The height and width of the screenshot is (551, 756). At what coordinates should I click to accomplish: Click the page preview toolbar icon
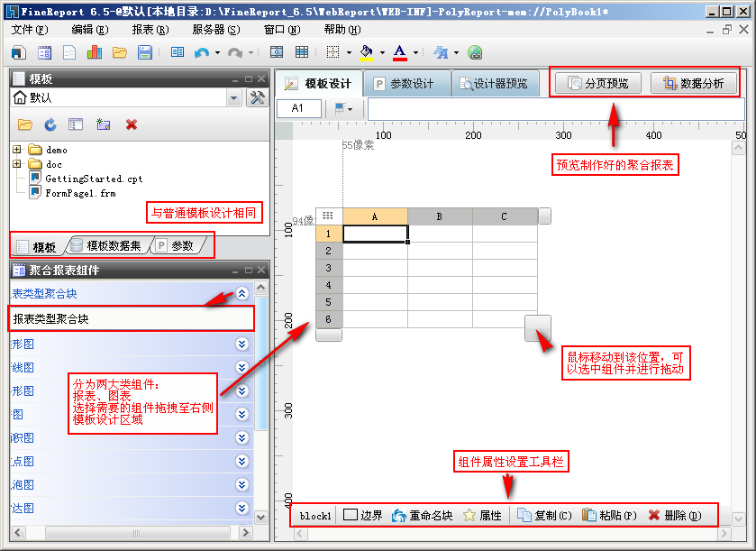tap(277, 52)
